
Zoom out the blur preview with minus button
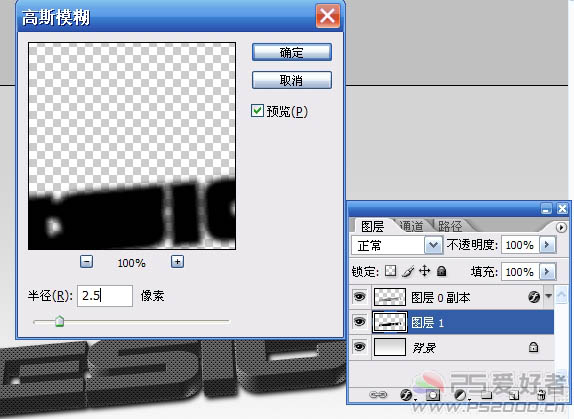[86, 262]
